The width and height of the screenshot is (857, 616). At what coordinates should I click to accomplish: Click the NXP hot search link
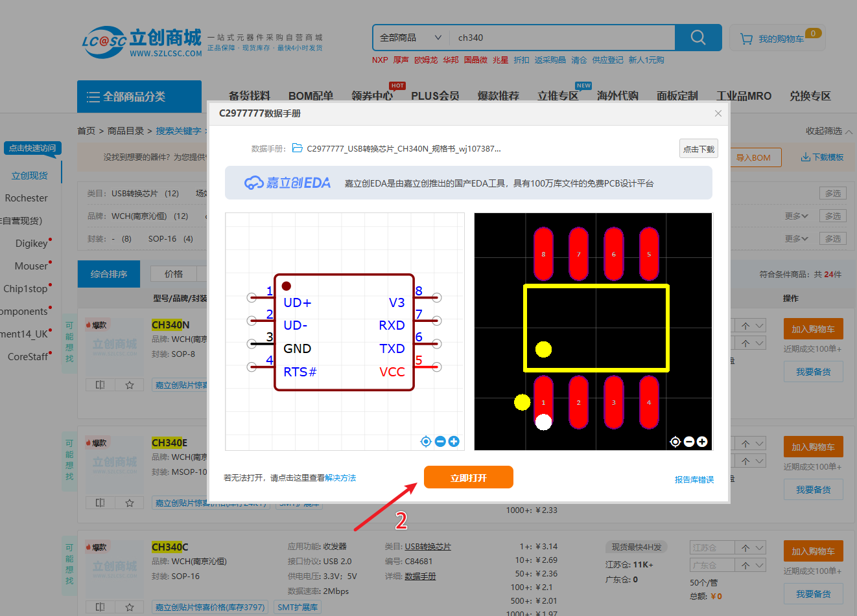(380, 60)
